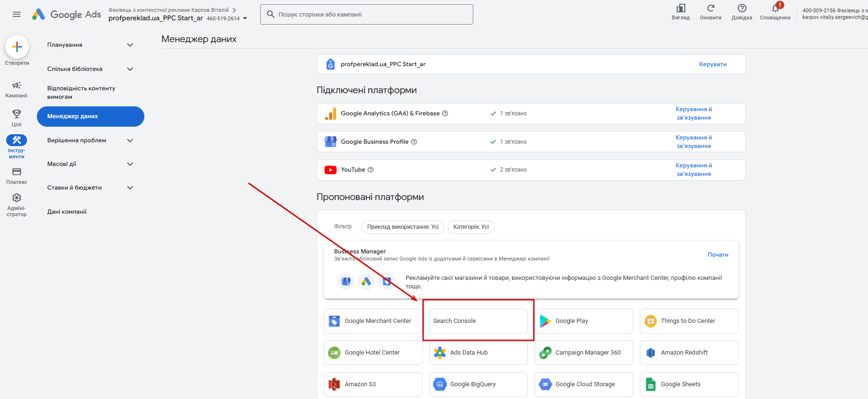Viewport: 868px width, 399px height.
Task: Select Менеджер даних menu item
Action: (x=90, y=116)
